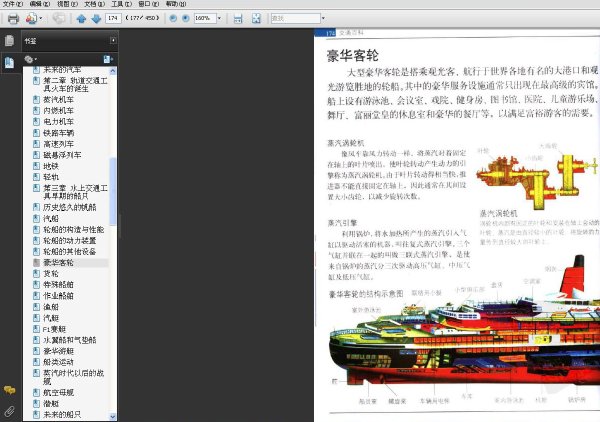The image size is (600, 422).
Task: Open the bookmarks options gear menu
Action: coord(30,59)
